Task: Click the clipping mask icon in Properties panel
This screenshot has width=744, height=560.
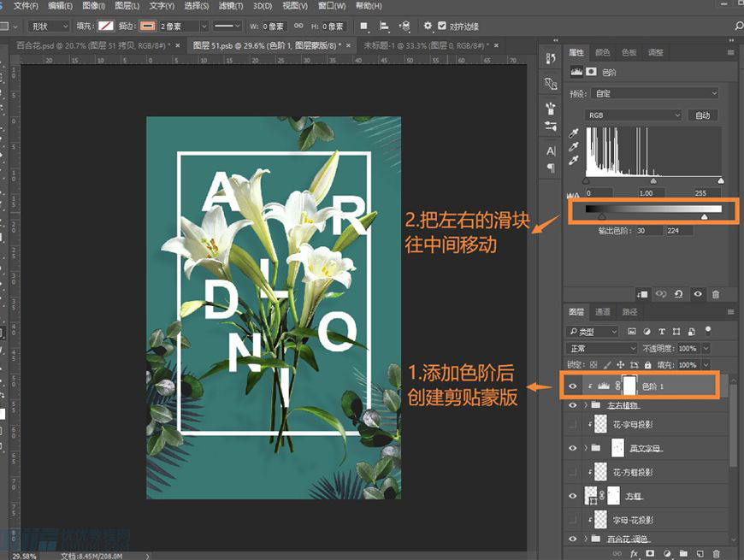Action: [x=642, y=294]
